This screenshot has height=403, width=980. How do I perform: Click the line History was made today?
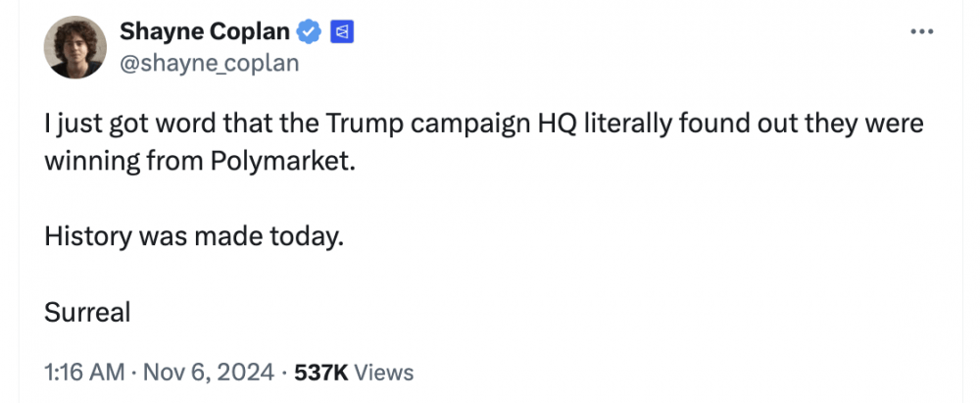click(194, 236)
